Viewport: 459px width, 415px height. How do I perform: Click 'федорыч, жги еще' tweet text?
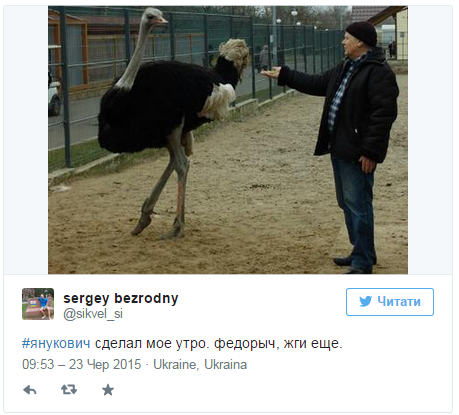coord(278,343)
